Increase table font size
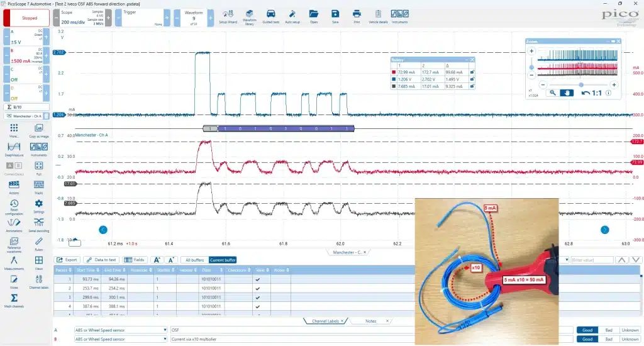 [157, 260]
